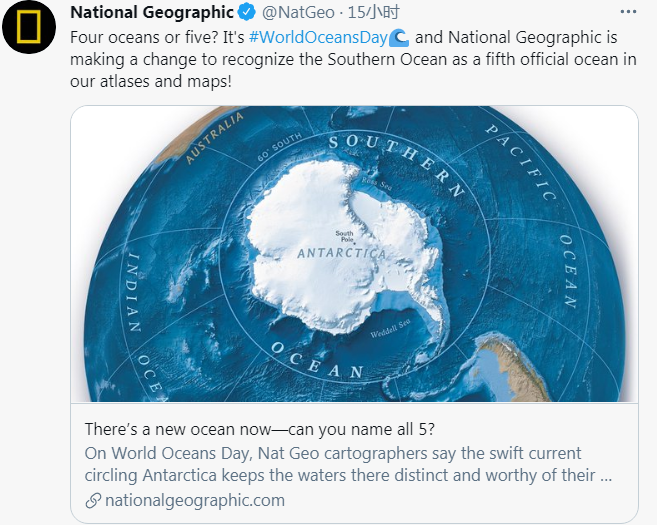
Task: Click the wave emoji after the hashtag
Action: [x=398, y=37]
